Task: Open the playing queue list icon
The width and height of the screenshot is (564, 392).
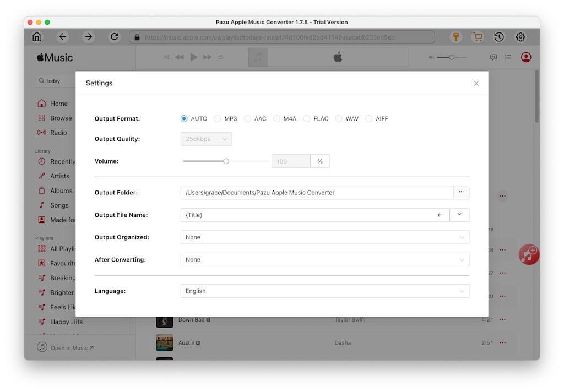Action: (508, 57)
